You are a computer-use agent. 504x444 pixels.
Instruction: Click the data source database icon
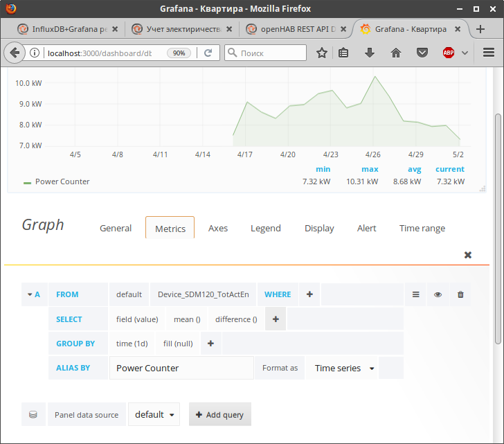pyautogui.click(x=33, y=414)
